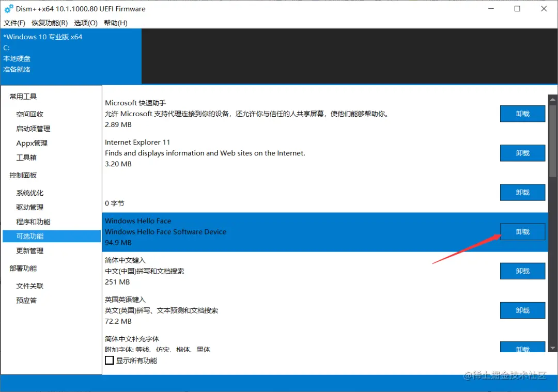Open 文件关联 in sidebar
The height and width of the screenshot is (392, 558).
tap(30, 286)
